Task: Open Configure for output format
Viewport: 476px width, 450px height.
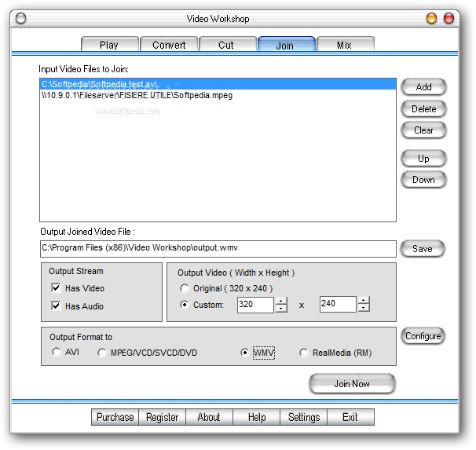Action: 423,336
